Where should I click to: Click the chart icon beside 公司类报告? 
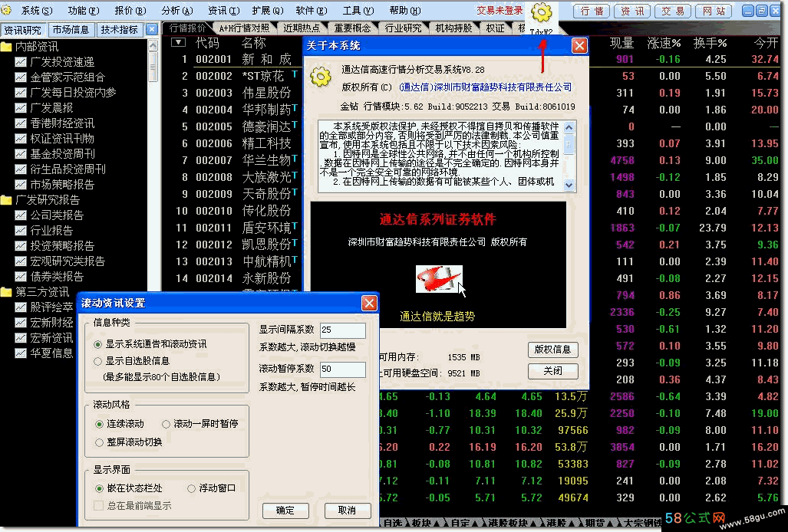click(x=21, y=215)
